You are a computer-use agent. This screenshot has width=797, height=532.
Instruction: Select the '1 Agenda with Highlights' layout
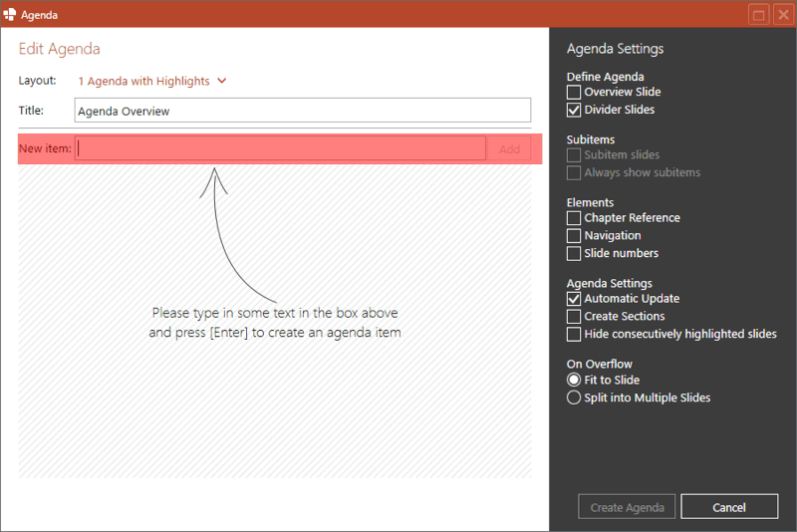(143, 81)
